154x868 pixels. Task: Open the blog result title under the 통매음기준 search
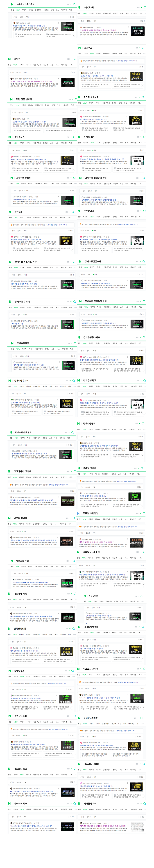pyautogui.click(x=102, y=159)
